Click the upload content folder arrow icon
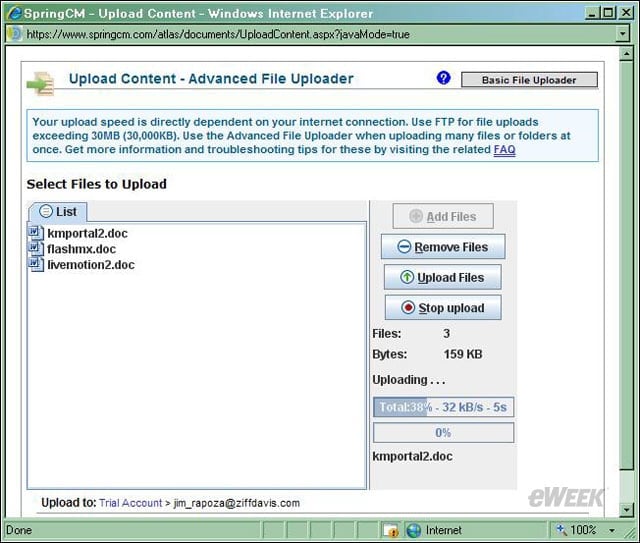Image resolution: width=640 pixels, height=543 pixels. [x=40, y=83]
